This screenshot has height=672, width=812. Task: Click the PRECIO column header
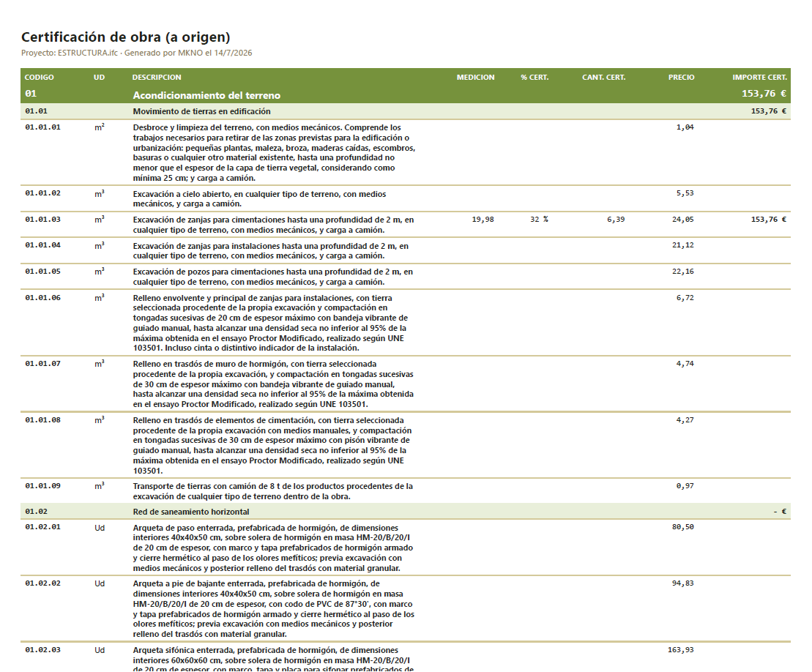[681, 77]
